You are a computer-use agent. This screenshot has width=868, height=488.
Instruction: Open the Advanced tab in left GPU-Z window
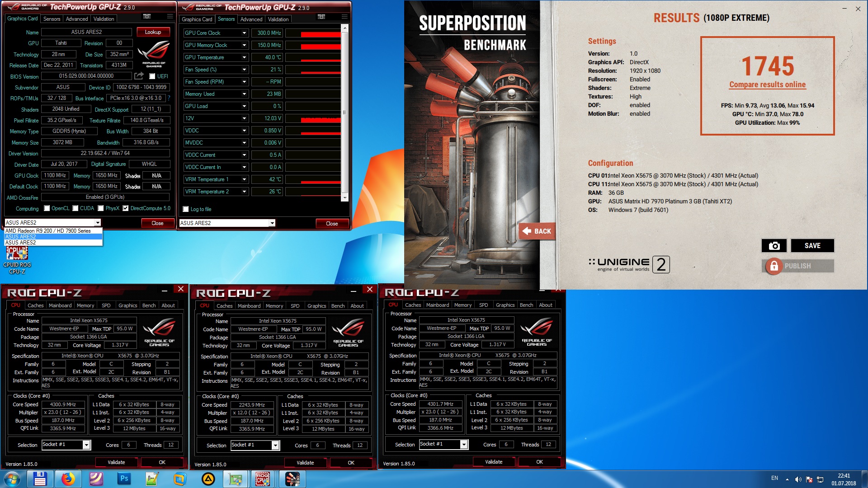(77, 19)
